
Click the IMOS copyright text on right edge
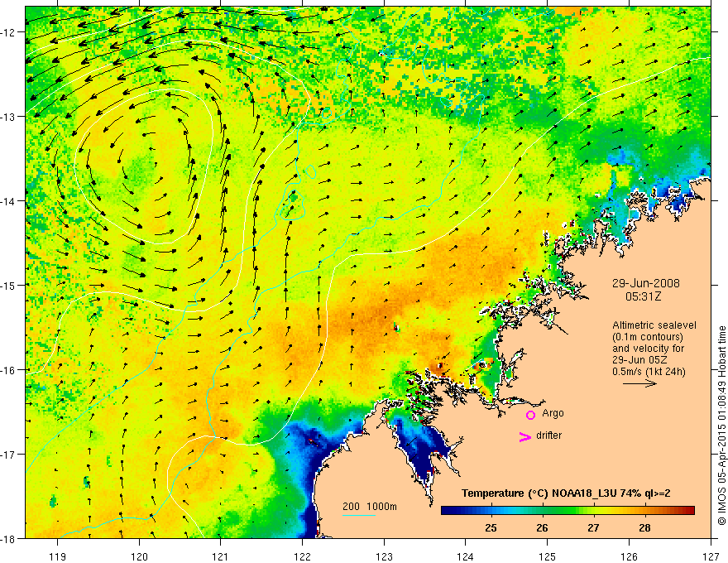tap(722, 426)
